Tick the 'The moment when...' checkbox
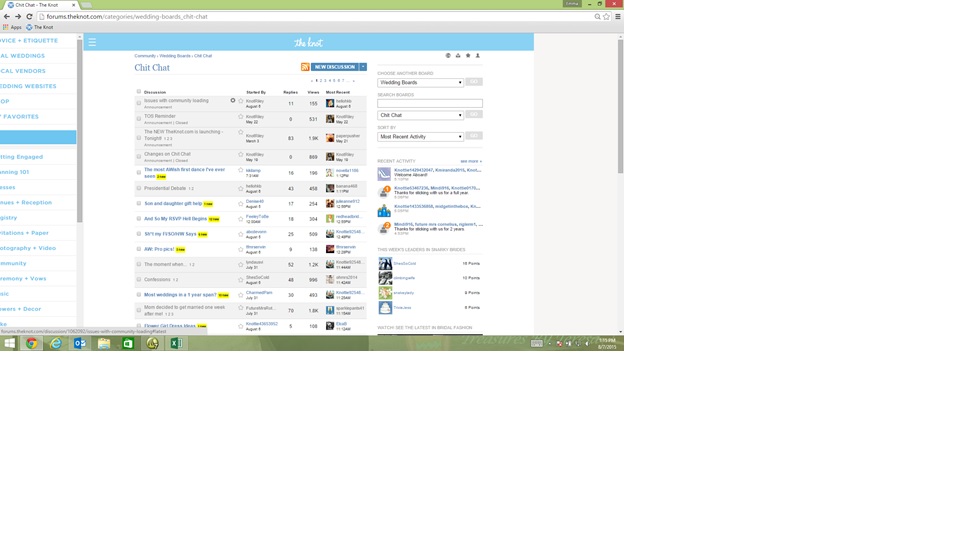The width and height of the screenshot is (960, 540). click(139, 264)
